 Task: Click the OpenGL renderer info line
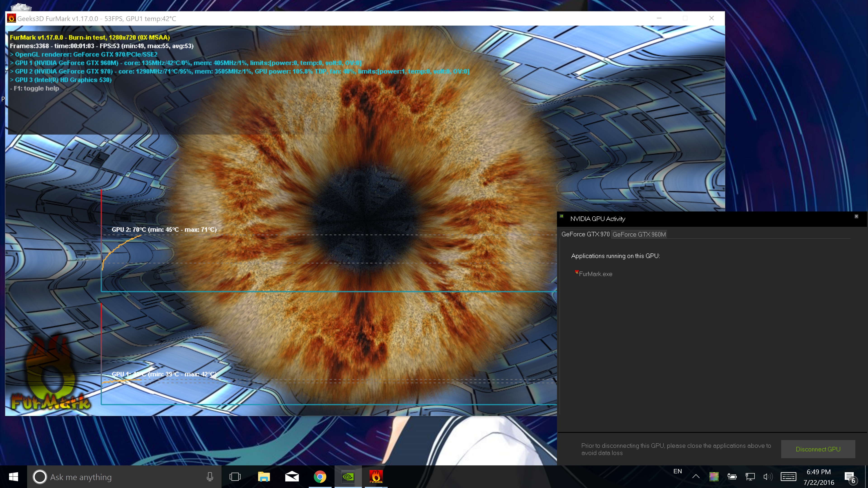click(x=84, y=54)
